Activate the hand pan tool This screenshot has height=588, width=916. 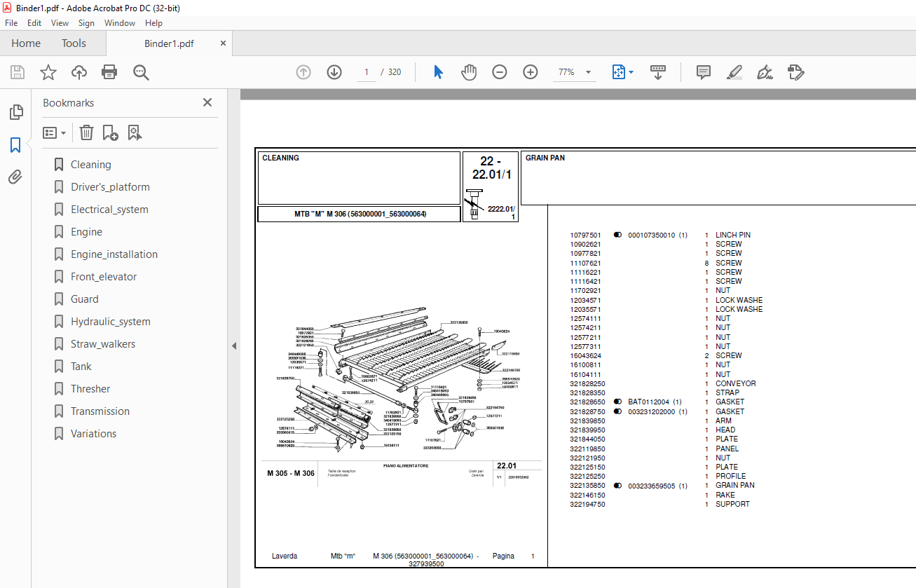coord(469,72)
